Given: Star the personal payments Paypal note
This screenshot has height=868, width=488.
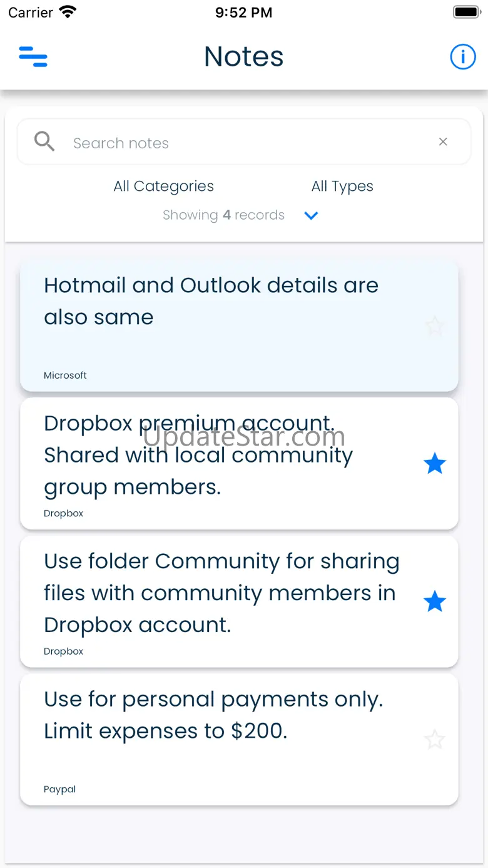Looking at the screenshot, I should pyautogui.click(x=434, y=740).
